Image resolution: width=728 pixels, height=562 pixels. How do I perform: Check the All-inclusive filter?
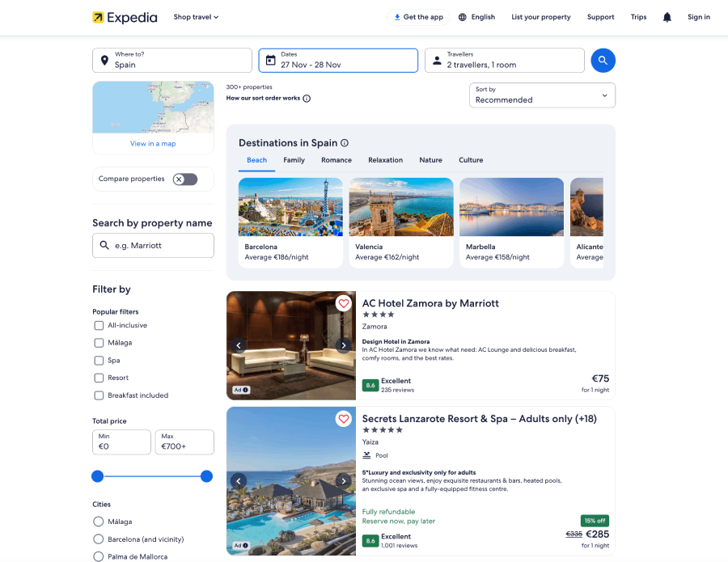point(99,325)
